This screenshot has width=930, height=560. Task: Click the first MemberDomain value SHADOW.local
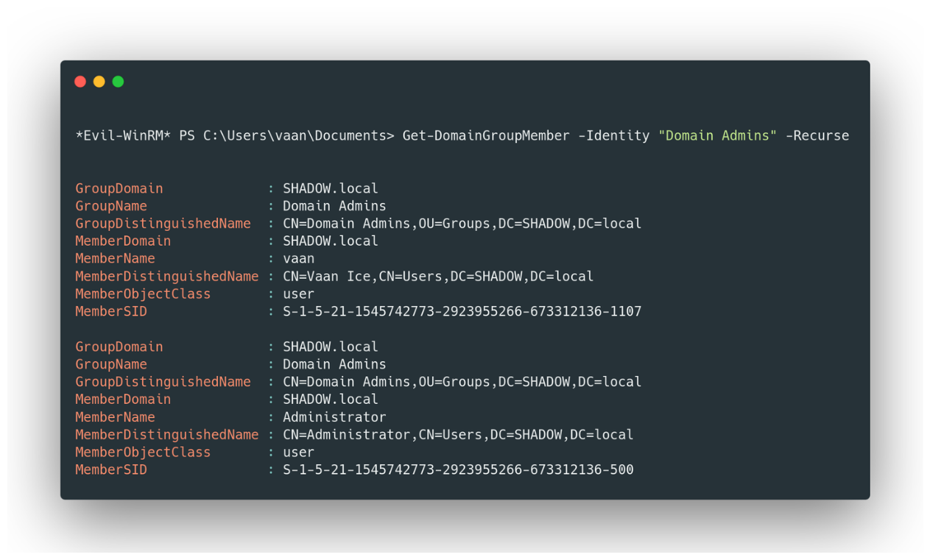click(331, 241)
